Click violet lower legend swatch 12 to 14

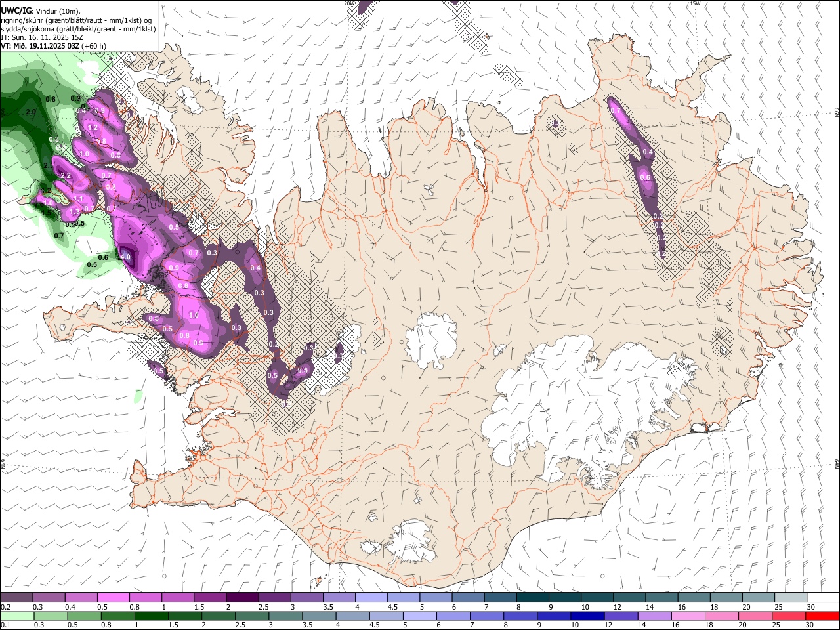click(621, 616)
